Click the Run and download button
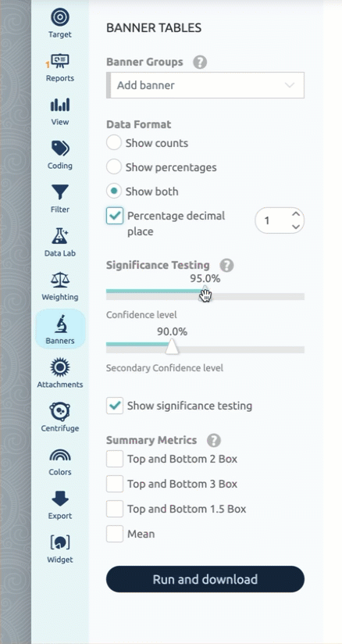The image size is (342, 644). [205, 579]
